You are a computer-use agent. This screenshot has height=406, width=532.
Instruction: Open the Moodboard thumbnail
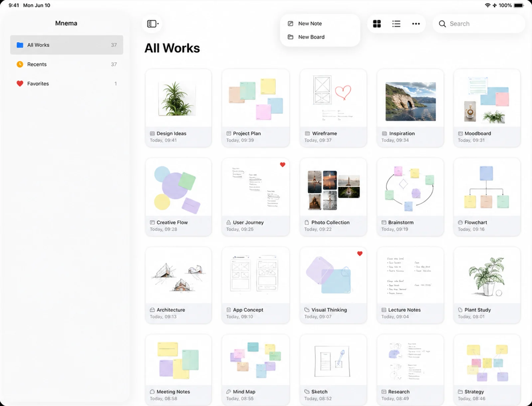[487, 98]
